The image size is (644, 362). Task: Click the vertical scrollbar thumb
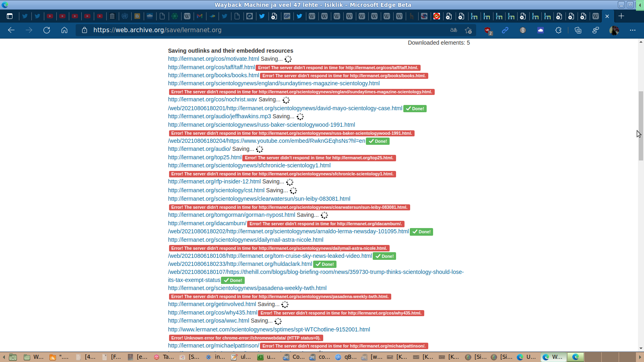[x=641, y=126]
